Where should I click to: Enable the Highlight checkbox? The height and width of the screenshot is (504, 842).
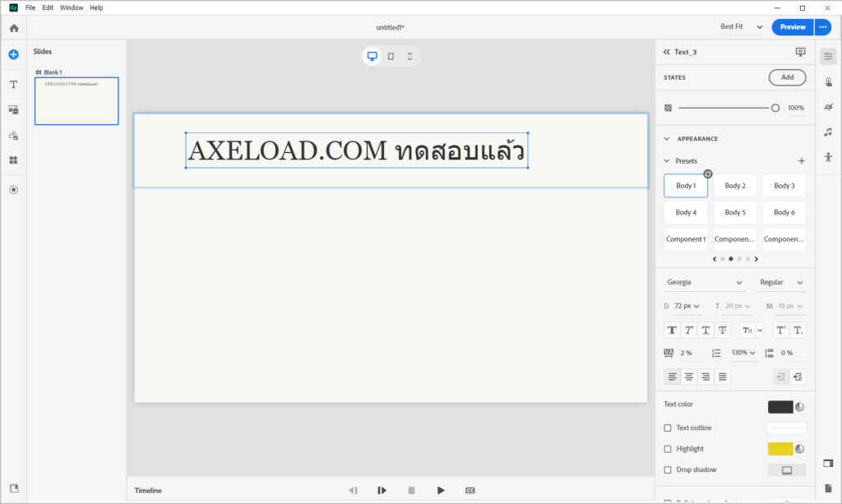pyautogui.click(x=668, y=449)
